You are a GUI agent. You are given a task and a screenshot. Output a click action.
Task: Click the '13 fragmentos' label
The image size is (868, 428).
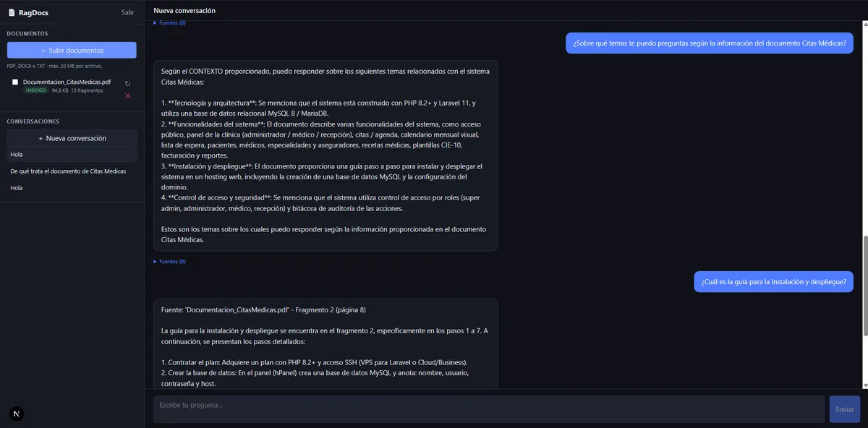(87, 91)
